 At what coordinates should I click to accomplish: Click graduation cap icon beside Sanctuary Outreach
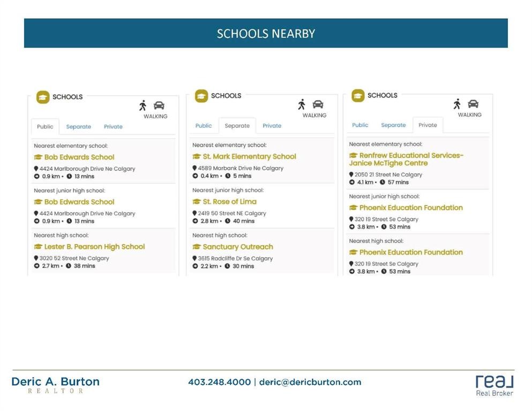(x=197, y=247)
